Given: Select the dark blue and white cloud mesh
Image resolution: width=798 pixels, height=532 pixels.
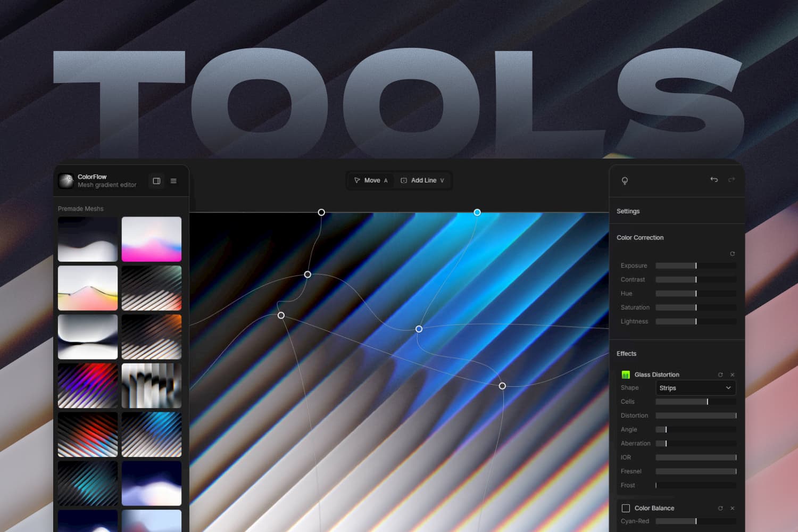Looking at the screenshot, I should [152, 483].
